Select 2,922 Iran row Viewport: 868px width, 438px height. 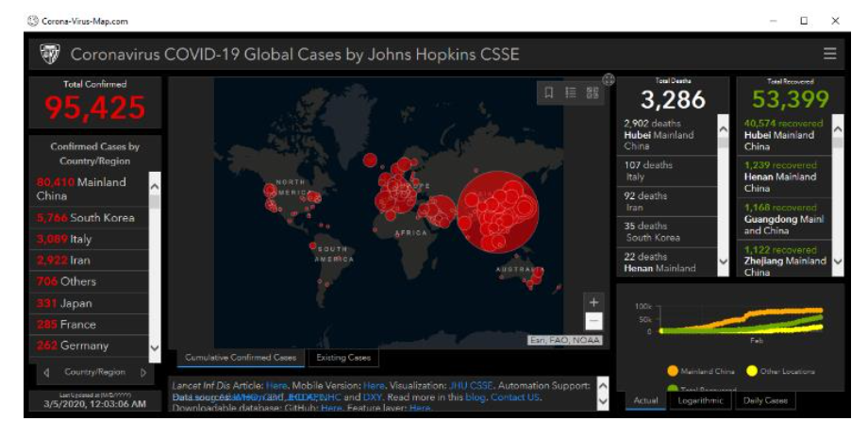(89, 261)
